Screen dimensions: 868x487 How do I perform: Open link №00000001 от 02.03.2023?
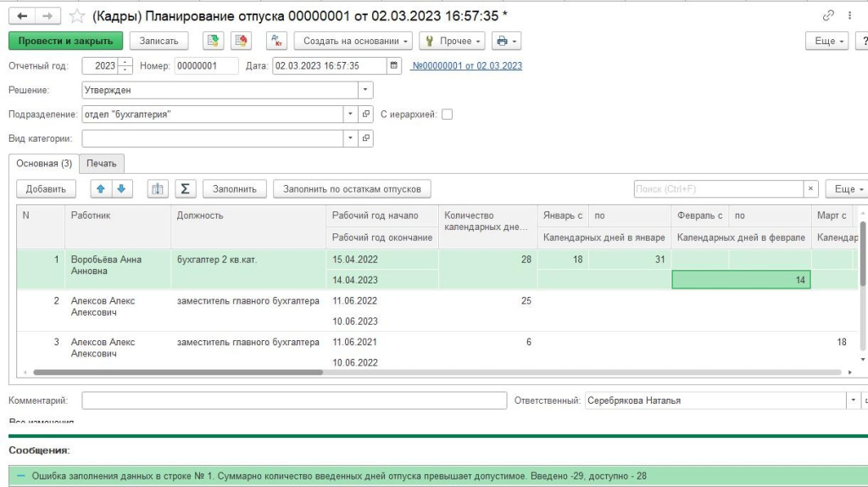point(466,66)
